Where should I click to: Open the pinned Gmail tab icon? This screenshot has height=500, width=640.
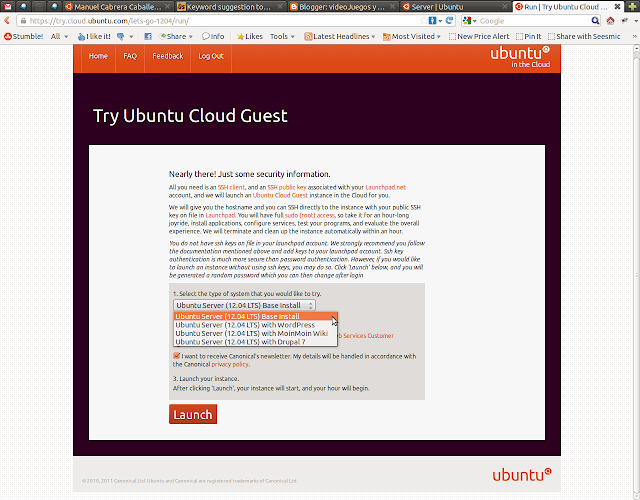8,7
